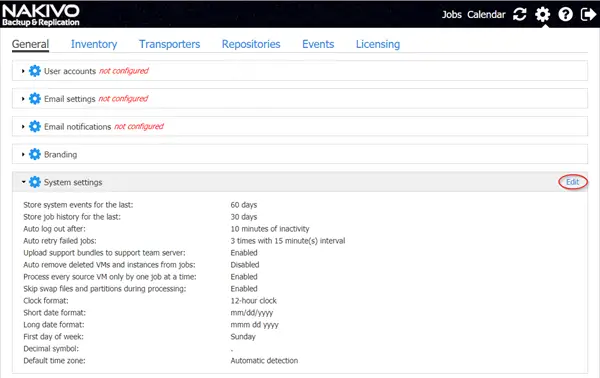Click the 'Clock format:' label
The image size is (600, 378).
[46, 301]
